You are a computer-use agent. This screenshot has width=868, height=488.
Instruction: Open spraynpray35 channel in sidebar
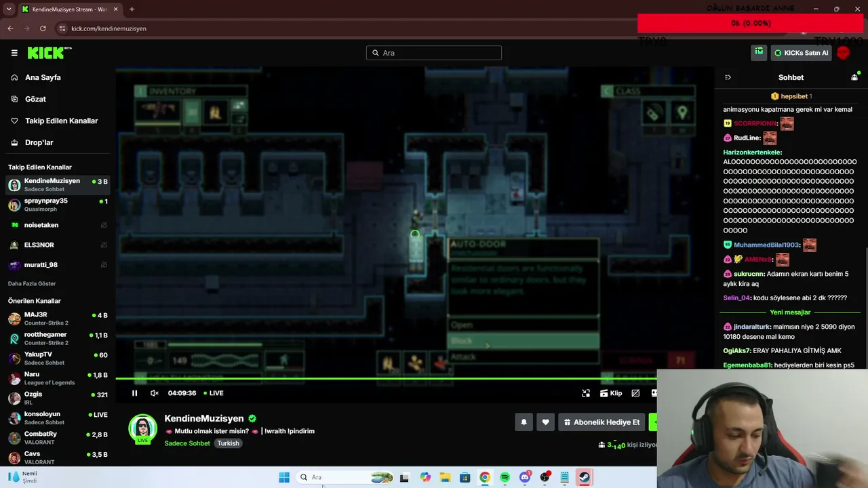point(58,205)
